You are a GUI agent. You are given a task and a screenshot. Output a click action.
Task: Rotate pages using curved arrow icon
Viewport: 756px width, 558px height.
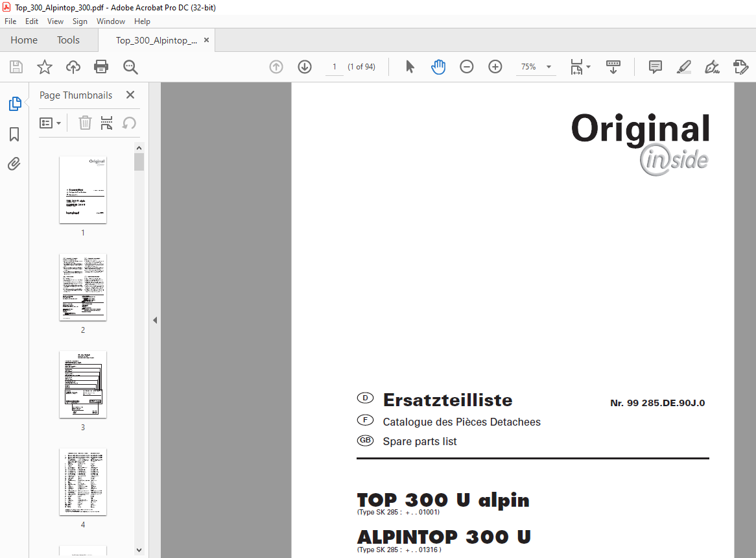(x=129, y=123)
